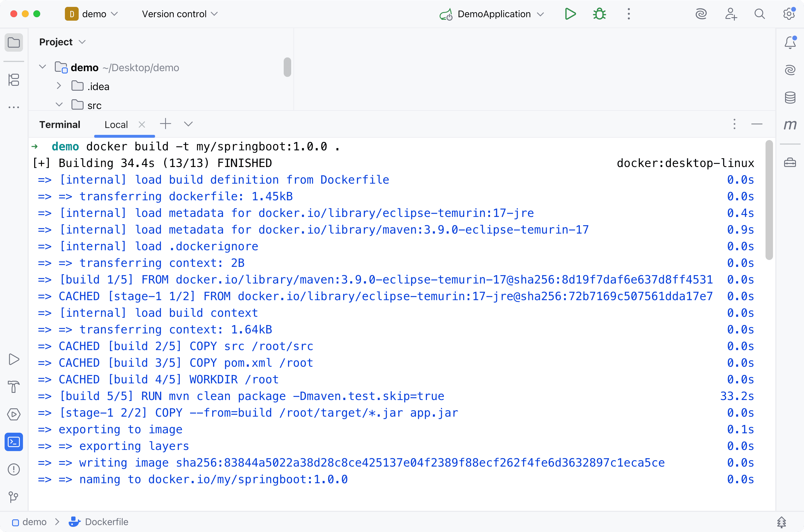The image size is (804, 532).
Task: Open AI Assistant spiral icon in top toolbar
Action: pos(701,14)
